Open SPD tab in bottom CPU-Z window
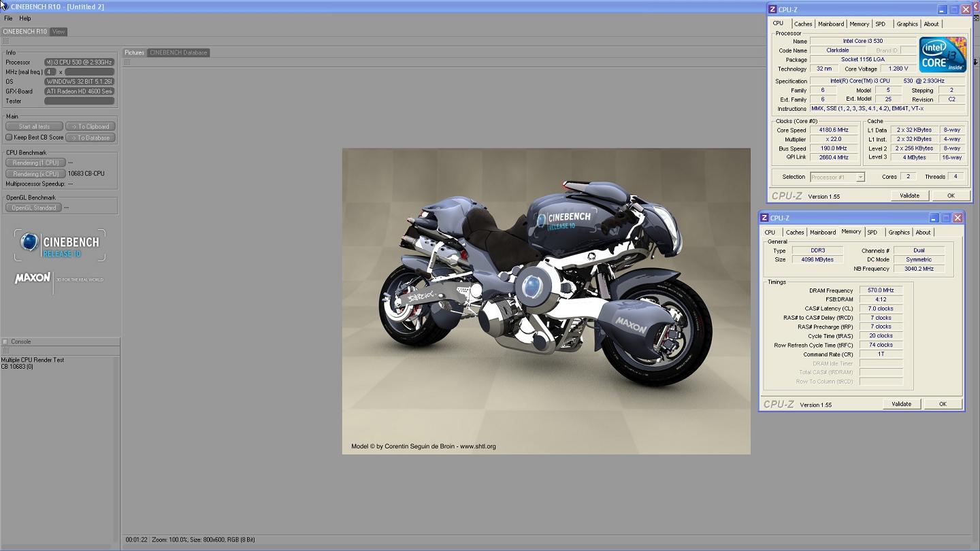 pyautogui.click(x=872, y=233)
